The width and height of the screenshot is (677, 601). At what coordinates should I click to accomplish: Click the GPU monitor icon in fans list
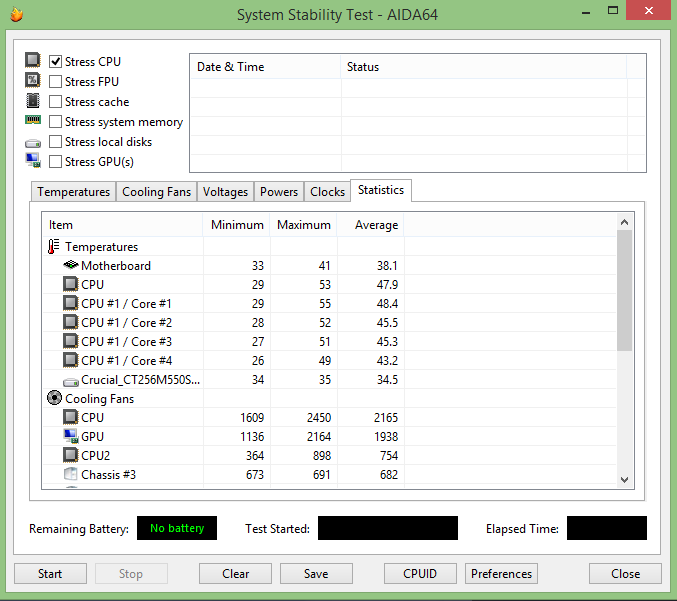click(x=71, y=436)
